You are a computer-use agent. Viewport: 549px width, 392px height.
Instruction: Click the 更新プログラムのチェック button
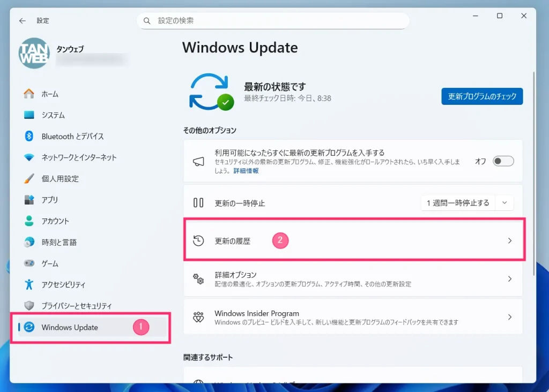pyautogui.click(x=482, y=96)
